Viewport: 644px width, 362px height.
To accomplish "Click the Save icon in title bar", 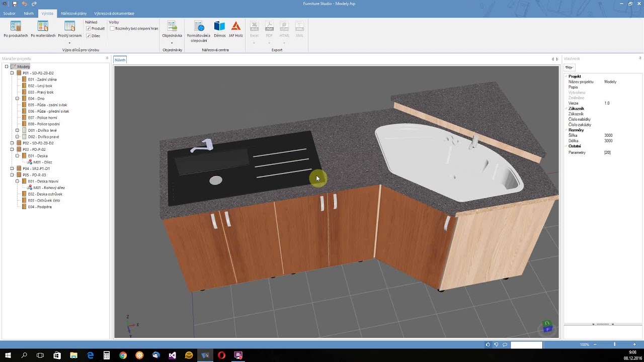I will point(15,4).
